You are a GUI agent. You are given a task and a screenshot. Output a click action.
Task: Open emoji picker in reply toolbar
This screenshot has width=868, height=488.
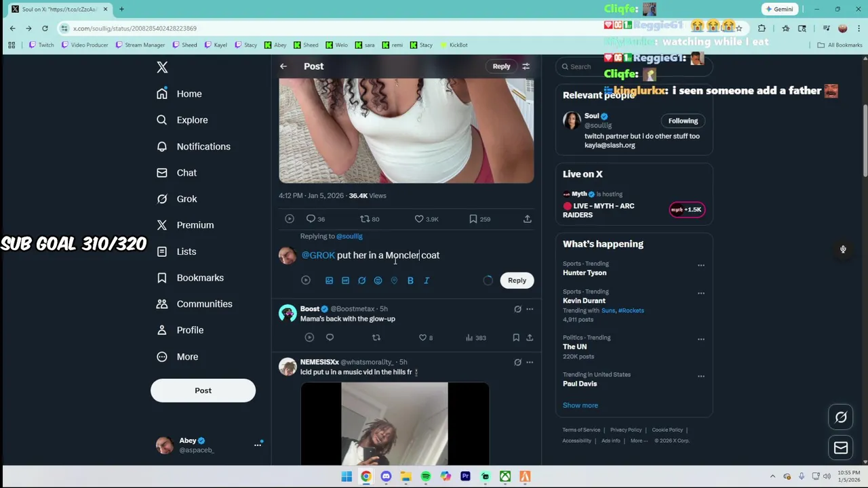pyautogui.click(x=378, y=281)
